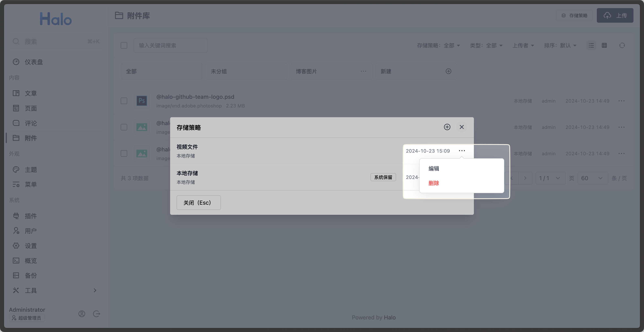Open the 插件 plugins section in sidebar

[x=31, y=216]
